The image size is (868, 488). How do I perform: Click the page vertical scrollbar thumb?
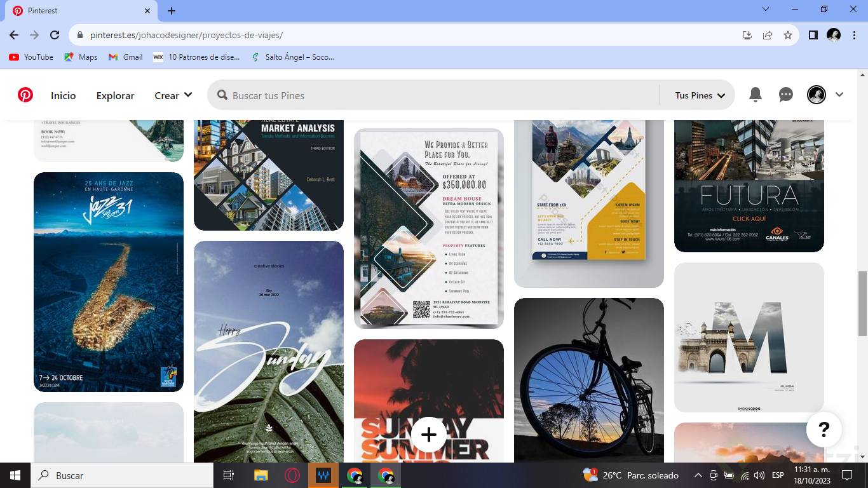862,303
